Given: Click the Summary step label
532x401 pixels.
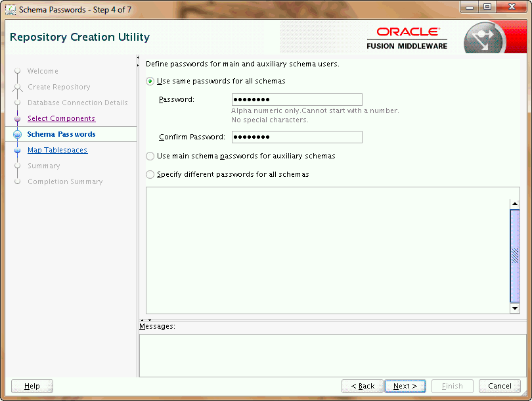Looking at the screenshot, I should [x=44, y=166].
